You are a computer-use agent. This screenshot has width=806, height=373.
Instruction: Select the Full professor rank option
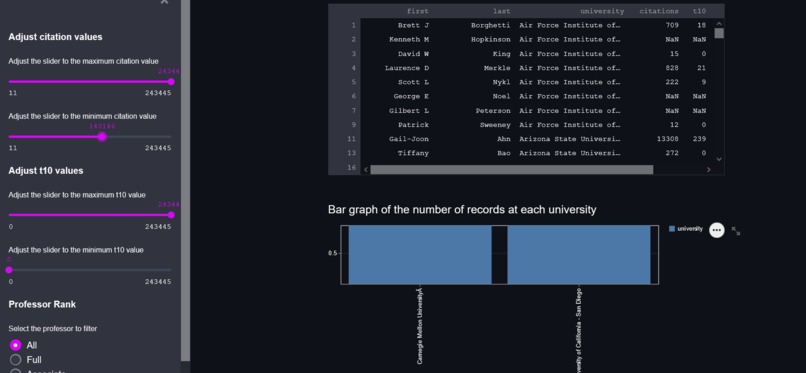click(16, 360)
